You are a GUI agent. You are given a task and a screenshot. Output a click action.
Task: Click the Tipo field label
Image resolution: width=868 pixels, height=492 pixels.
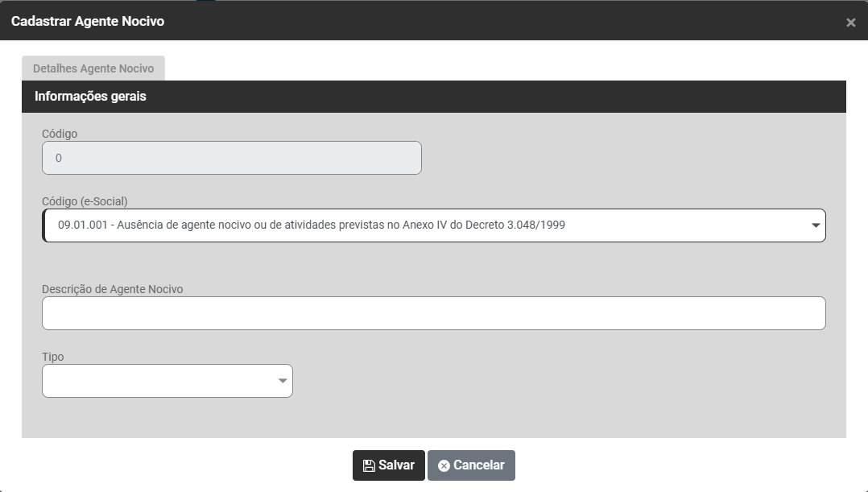coord(53,357)
